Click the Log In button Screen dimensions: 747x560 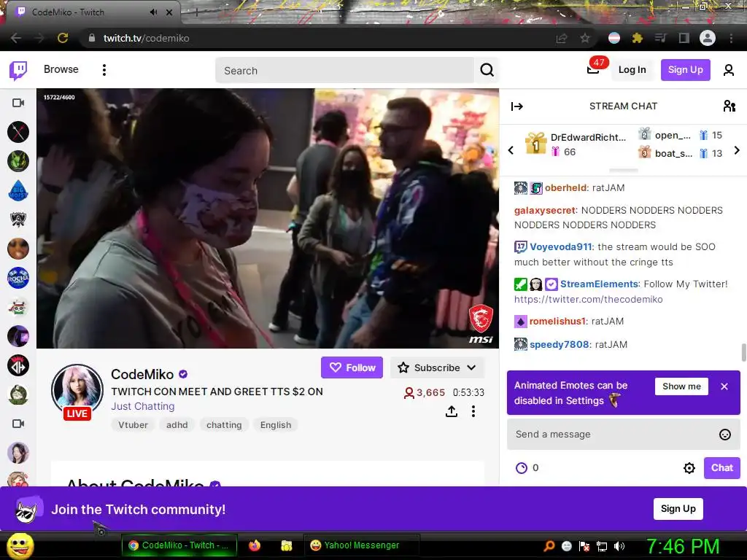coord(632,69)
